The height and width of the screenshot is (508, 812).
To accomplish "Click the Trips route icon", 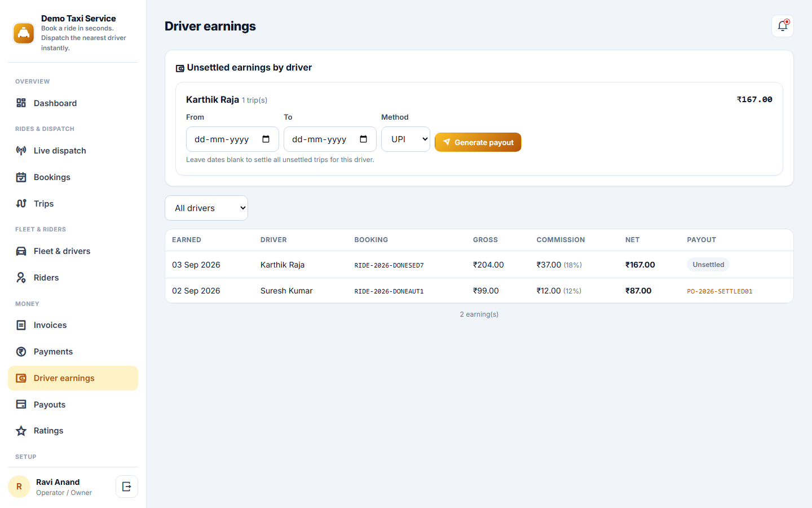I will pos(21,203).
